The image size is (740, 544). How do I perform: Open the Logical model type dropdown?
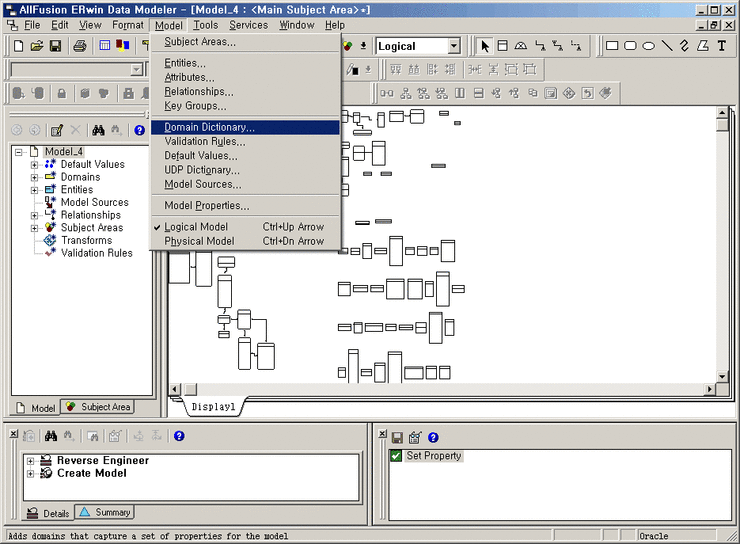[x=453, y=46]
